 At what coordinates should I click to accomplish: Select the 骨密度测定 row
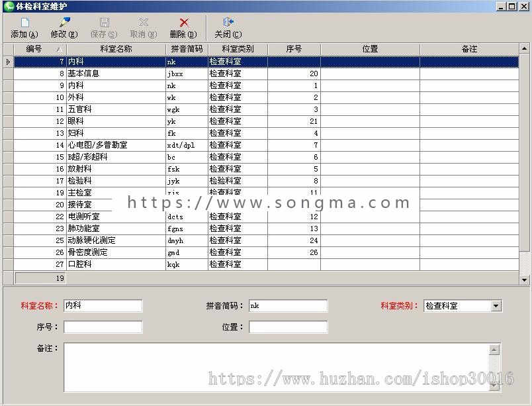click(x=266, y=252)
